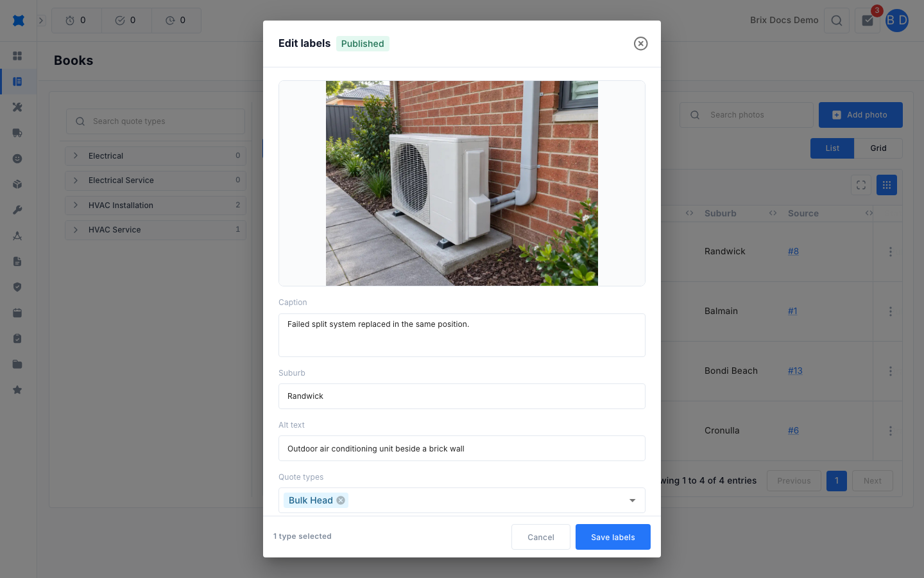Open the inbox with 3 notifications
The width and height of the screenshot is (924, 578).
click(868, 21)
